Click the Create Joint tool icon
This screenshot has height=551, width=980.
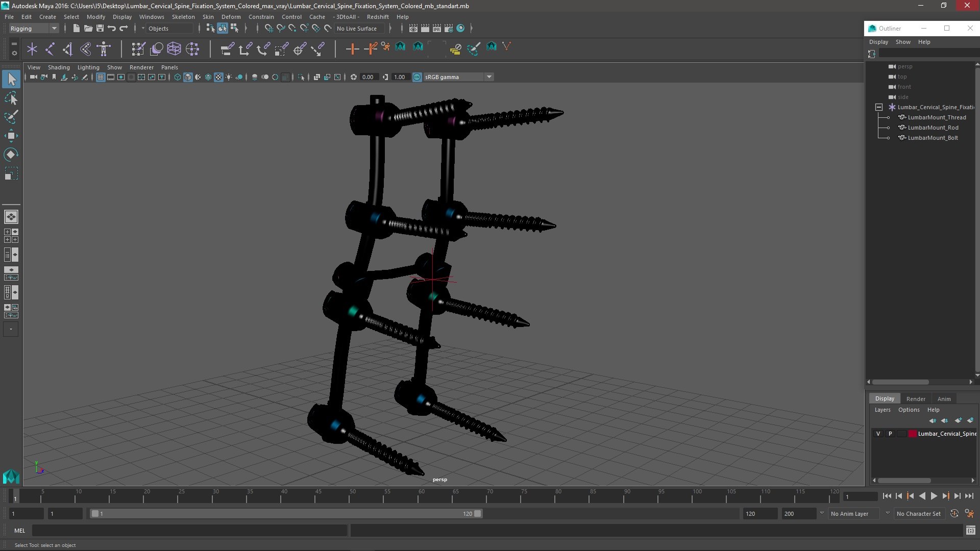(50, 49)
